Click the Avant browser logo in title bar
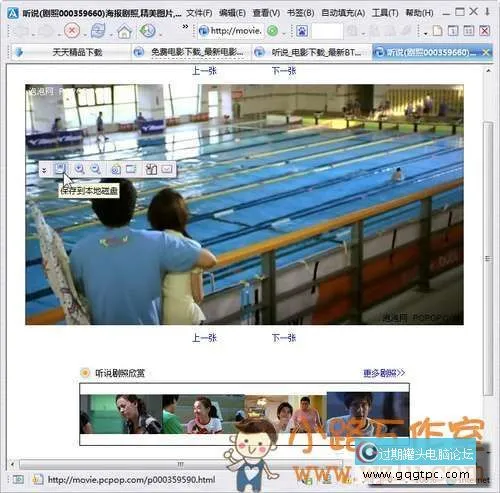This screenshot has width=500, height=493. coord(13,13)
